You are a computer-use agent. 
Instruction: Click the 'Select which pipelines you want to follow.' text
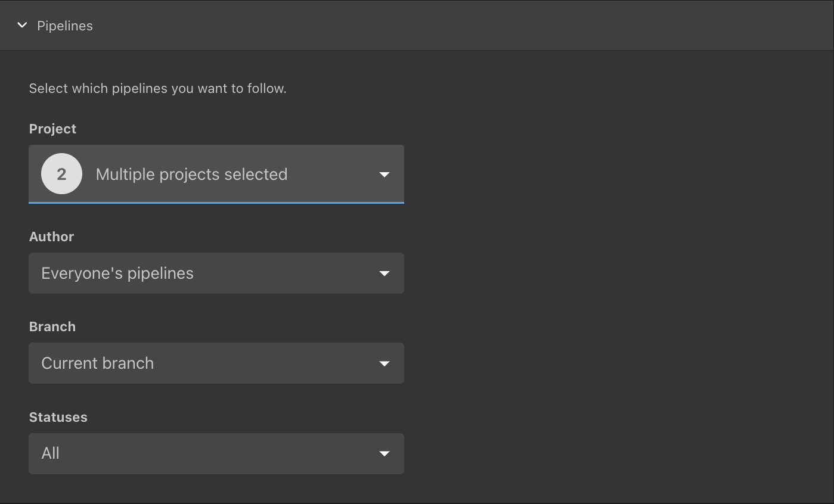pos(158,89)
